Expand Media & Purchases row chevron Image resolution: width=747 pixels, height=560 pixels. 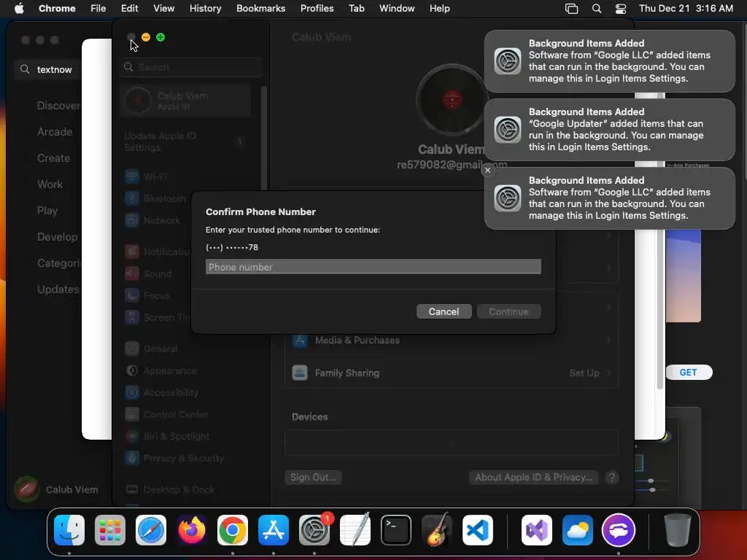(x=608, y=341)
